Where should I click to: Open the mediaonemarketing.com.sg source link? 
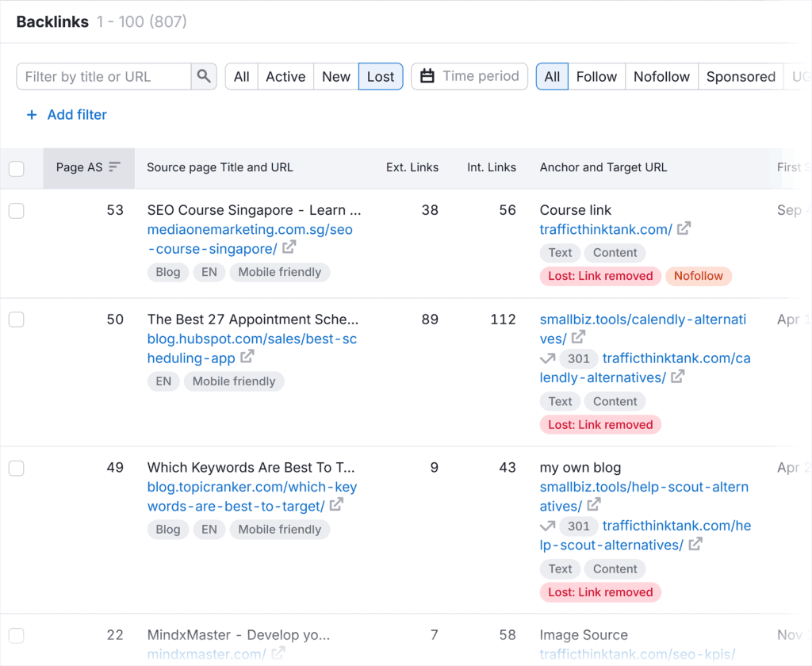coord(250,230)
